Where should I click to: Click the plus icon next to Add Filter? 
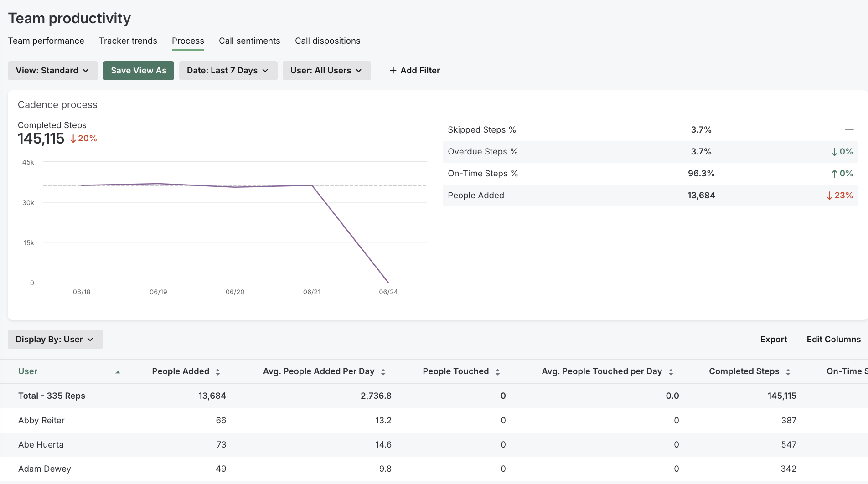pyautogui.click(x=393, y=70)
